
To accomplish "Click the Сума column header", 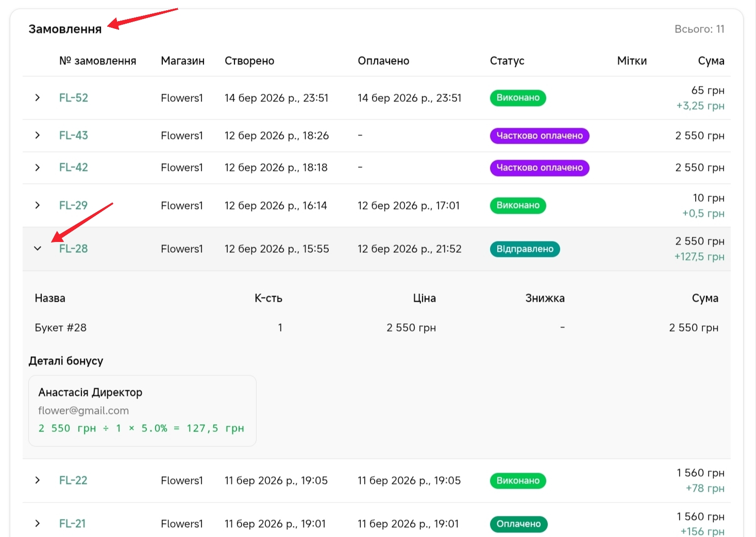I will (x=711, y=61).
